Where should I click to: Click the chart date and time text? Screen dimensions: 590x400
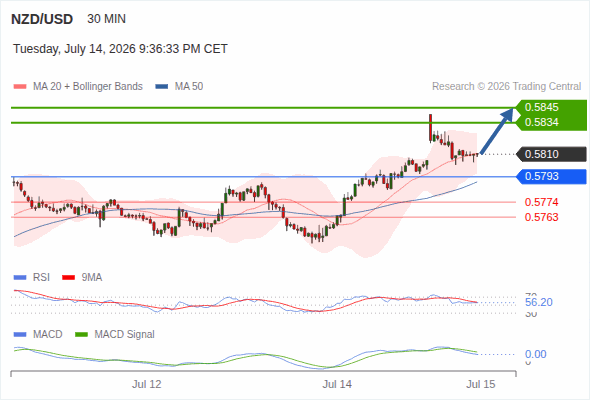point(120,49)
